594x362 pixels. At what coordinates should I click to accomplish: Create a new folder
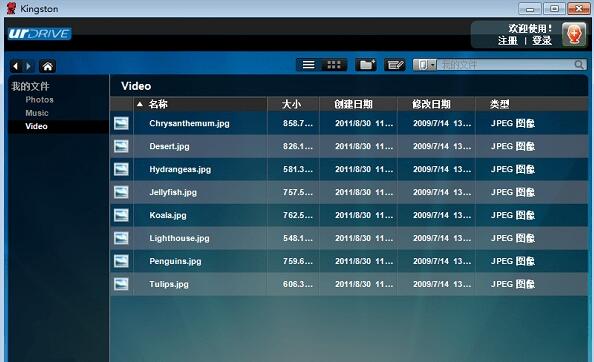(366, 65)
